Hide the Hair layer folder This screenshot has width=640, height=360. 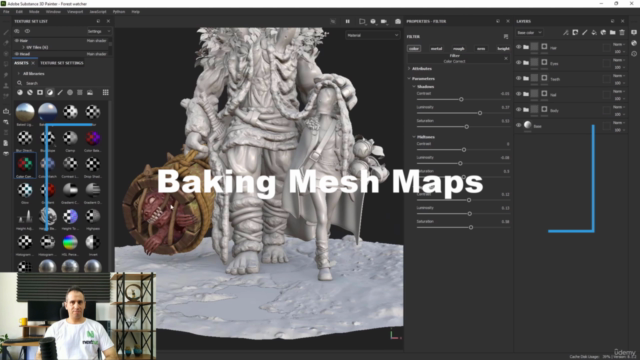pyautogui.click(x=518, y=47)
